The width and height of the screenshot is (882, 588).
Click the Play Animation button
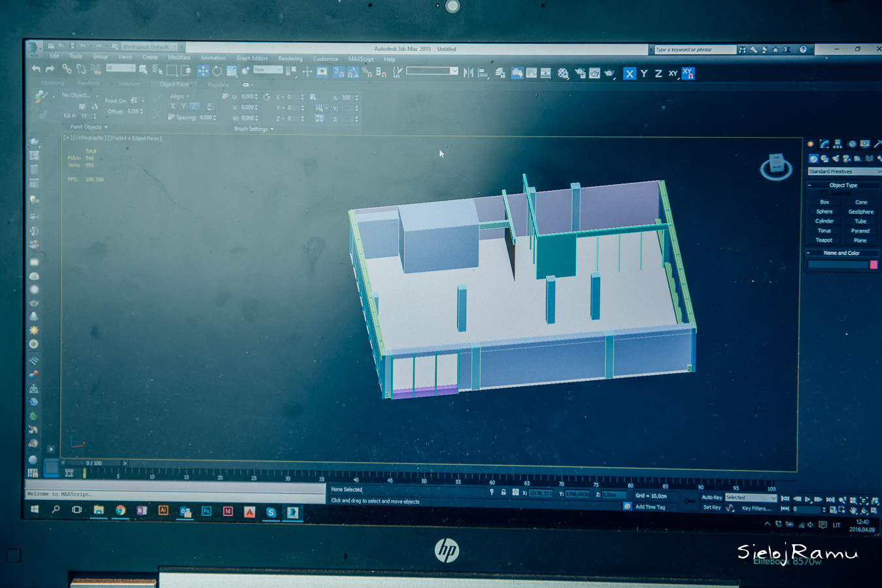tap(807, 499)
